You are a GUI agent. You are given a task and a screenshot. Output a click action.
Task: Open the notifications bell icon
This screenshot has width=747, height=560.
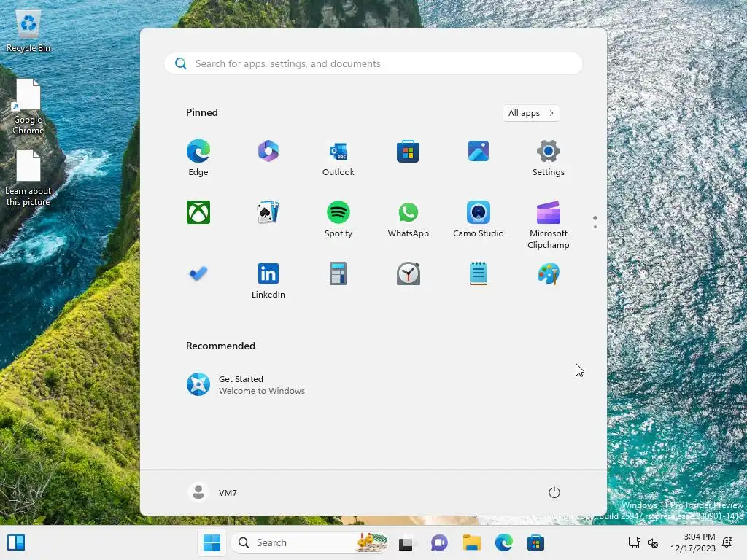[727, 542]
